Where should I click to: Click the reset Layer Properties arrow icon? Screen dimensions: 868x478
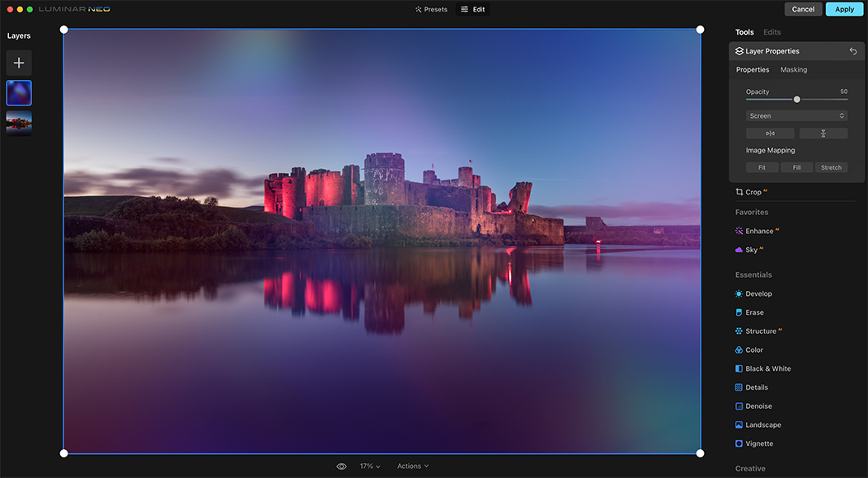click(853, 51)
